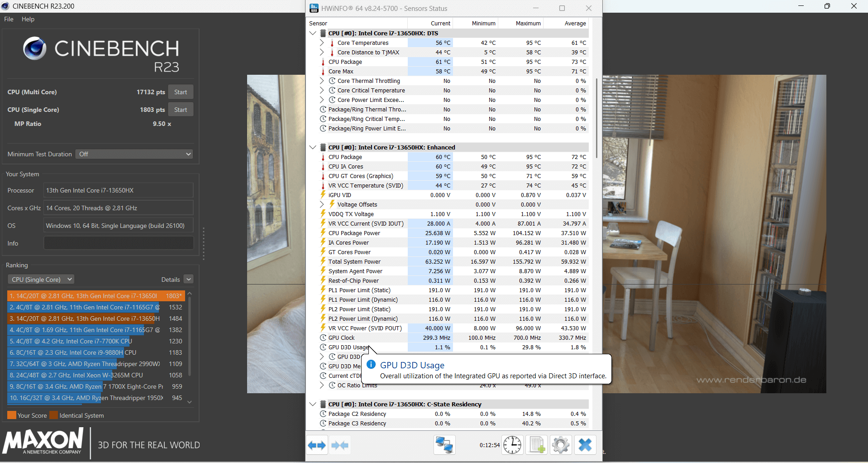
Task: Click the blue X close sensors icon
Action: (x=585, y=445)
